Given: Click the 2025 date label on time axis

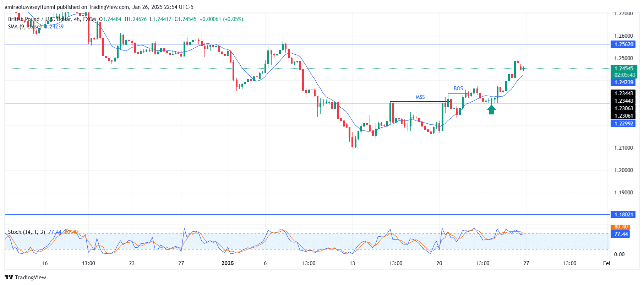Looking at the screenshot, I should pyautogui.click(x=228, y=263).
